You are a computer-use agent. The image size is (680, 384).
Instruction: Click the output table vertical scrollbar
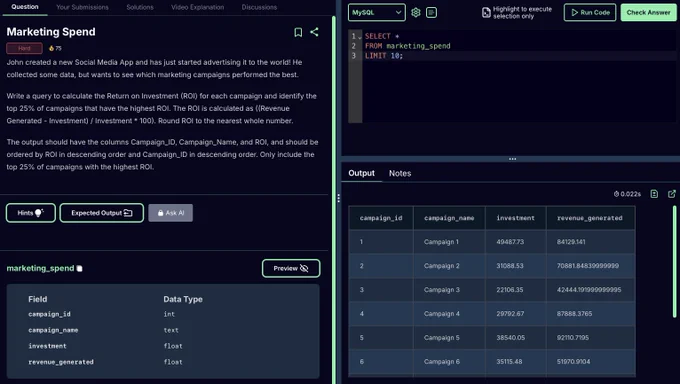(674, 262)
